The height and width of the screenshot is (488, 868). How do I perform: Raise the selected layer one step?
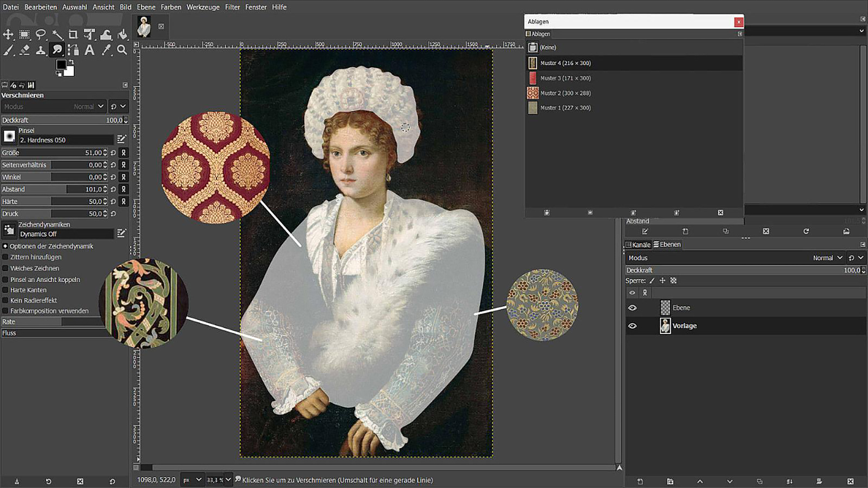coord(700,481)
